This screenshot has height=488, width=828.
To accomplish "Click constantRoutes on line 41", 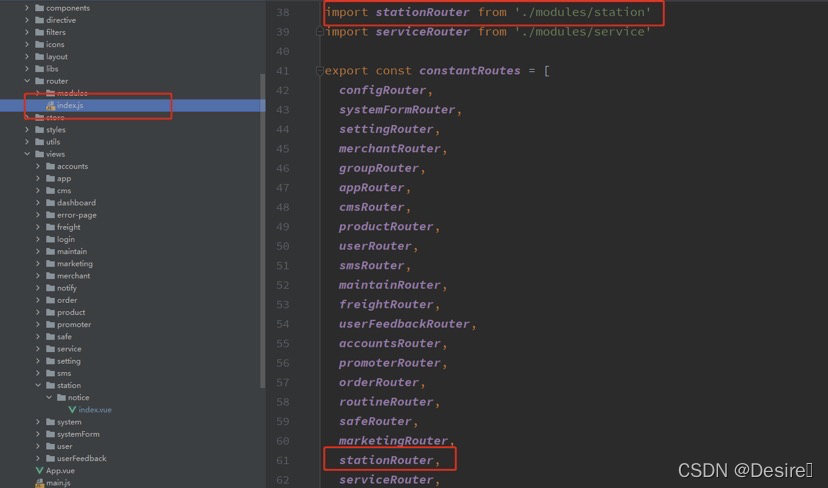I will coord(469,71).
